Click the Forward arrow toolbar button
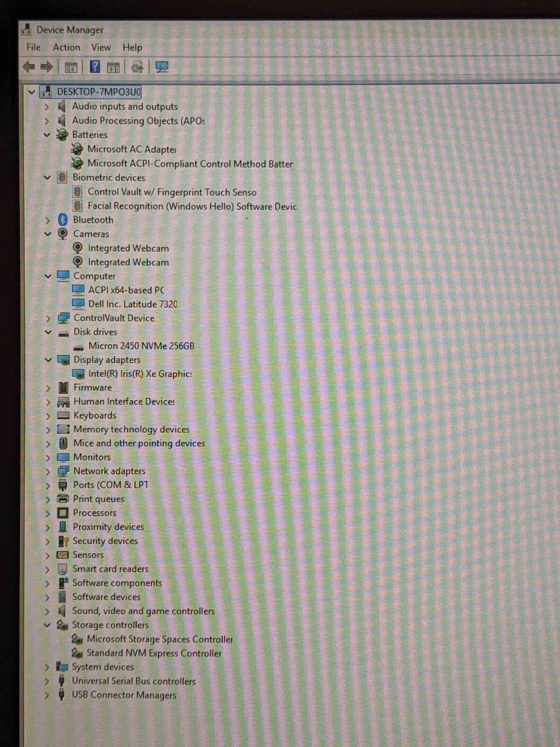This screenshot has width=560, height=747. coord(47,67)
